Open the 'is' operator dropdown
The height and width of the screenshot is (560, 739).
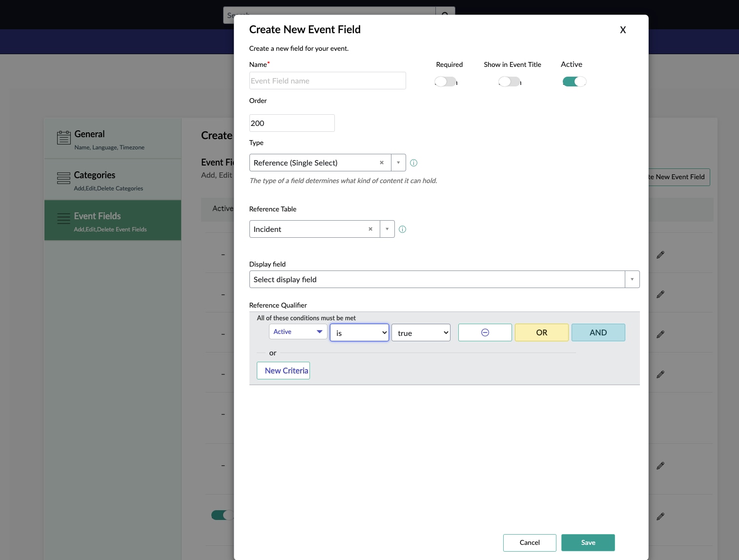(359, 332)
